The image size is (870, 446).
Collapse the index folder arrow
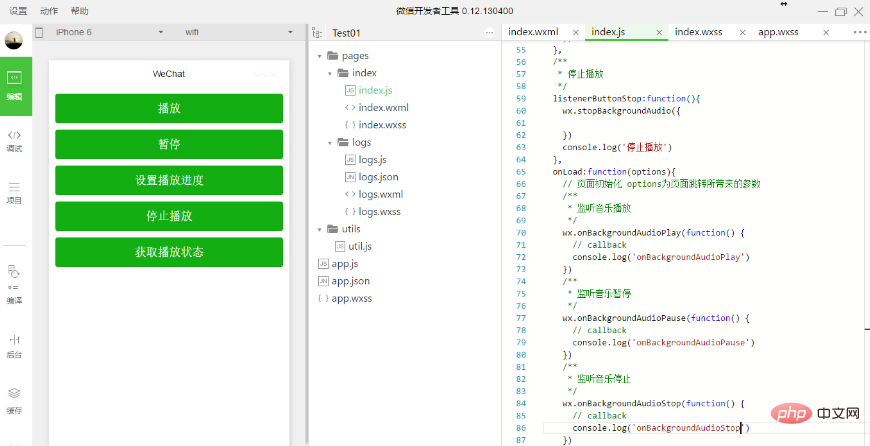coord(330,73)
